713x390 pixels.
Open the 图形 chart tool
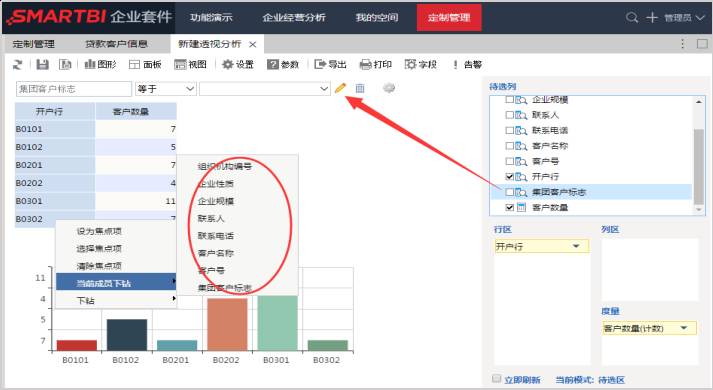coord(100,65)
